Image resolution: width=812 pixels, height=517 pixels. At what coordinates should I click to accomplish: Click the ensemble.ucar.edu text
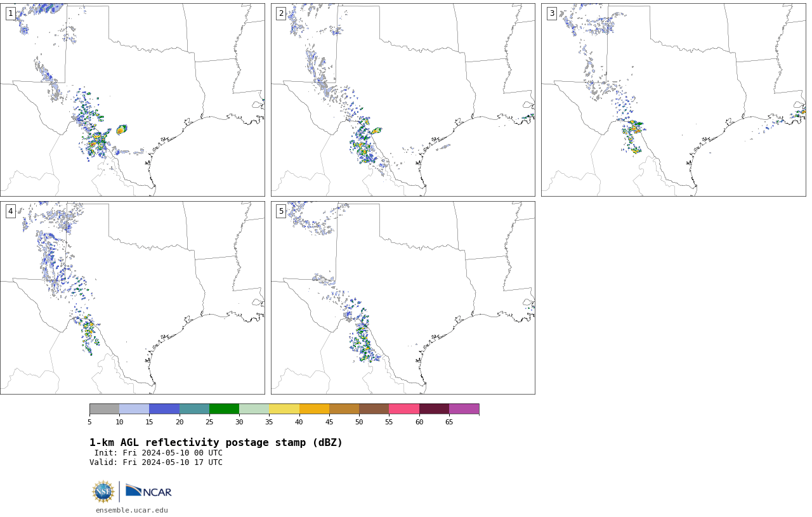132,510
